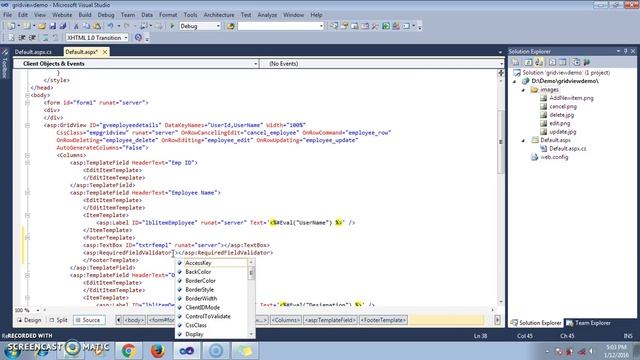Click the Target Schema validation icon beside XHTML dropdown
Image resolution: width=640 pixels, height=360 pixels.
click(x=138, y=38)
